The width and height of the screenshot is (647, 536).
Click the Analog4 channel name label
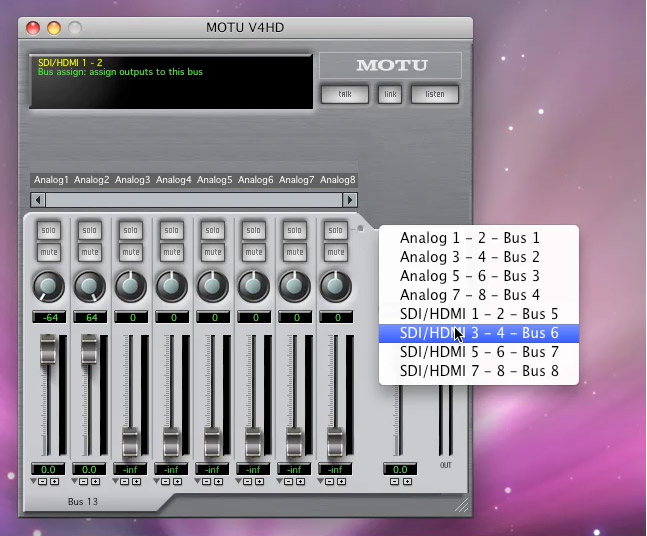coord(174,180)
